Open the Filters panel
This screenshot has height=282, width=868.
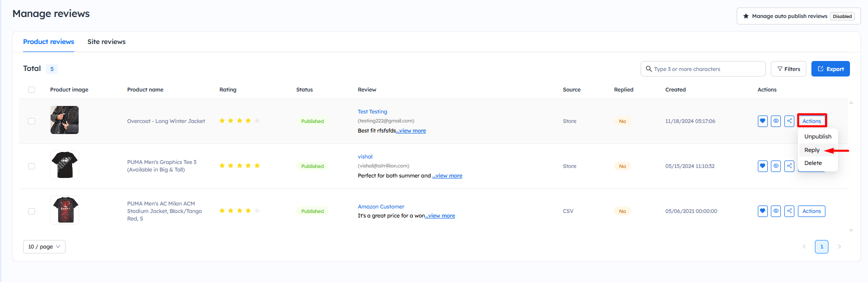788,69
